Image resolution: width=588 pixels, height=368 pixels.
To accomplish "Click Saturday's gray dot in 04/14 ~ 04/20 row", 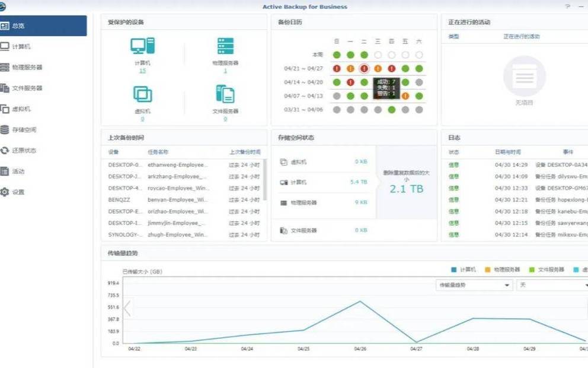I will [419, 83].
